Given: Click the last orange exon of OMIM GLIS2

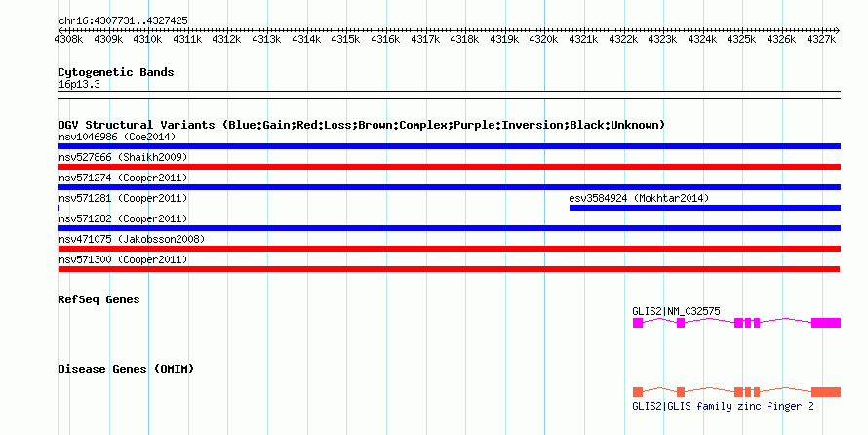Looking at the screenshot, I should tap(826, 392).
